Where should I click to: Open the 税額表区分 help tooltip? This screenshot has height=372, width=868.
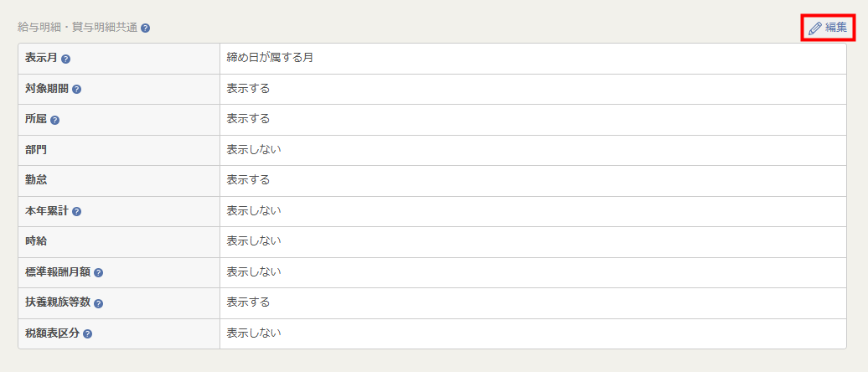pos(87,334)
